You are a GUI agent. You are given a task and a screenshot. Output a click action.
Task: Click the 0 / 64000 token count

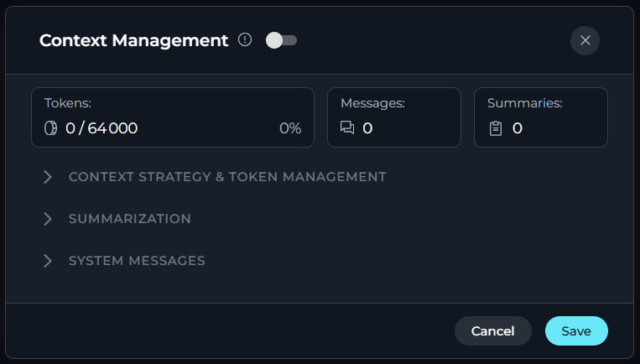point(101,128)
